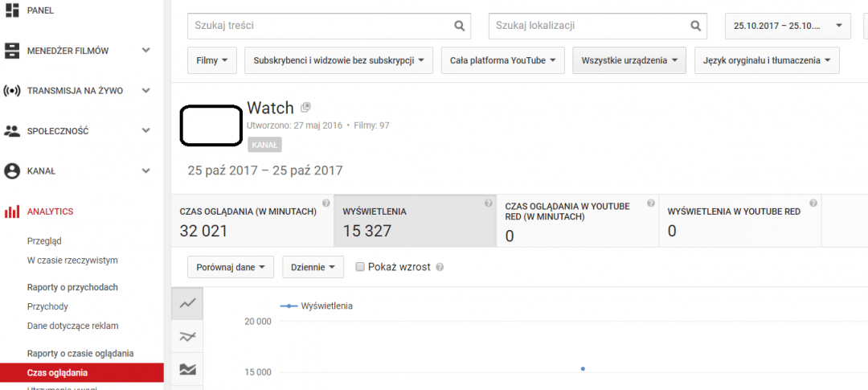Image resolution: width=868 pixels, height=390 pixels.
Task: Select the stacked area chart icon
Action: click(187, 369)
